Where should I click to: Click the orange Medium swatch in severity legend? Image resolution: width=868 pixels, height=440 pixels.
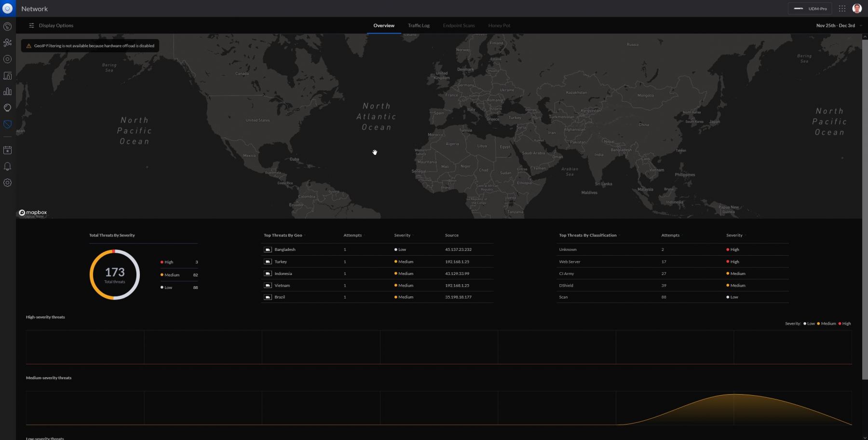click(x=818, y=324)
